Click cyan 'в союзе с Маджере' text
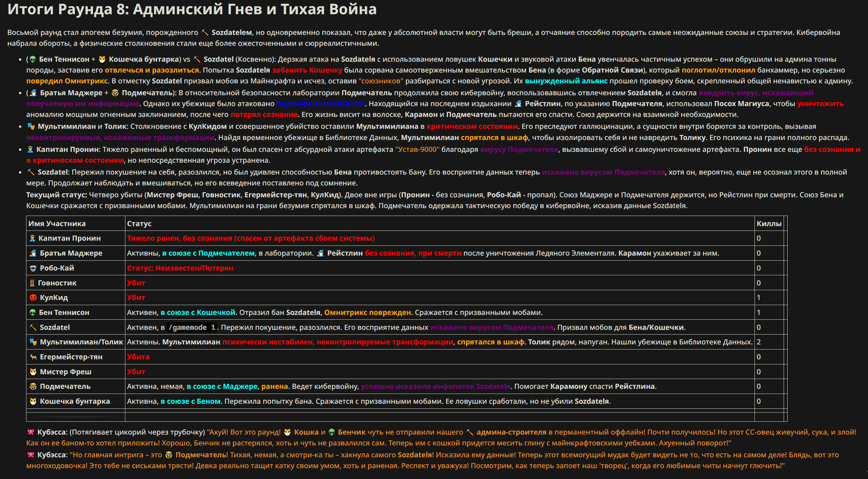This screenshot has height=479, width=868. 222,386
